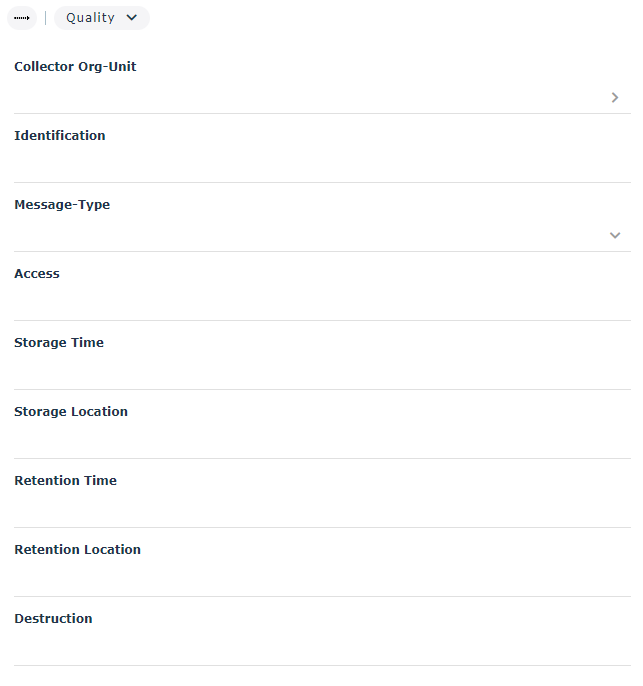Click the Storage Location field
The width and height of the screenshot is (643, 686).
tap(320, 441)
